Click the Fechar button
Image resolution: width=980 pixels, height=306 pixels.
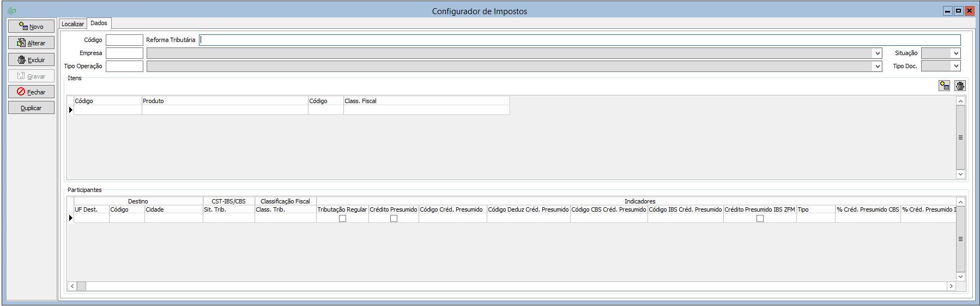click(x=31, y=92)
